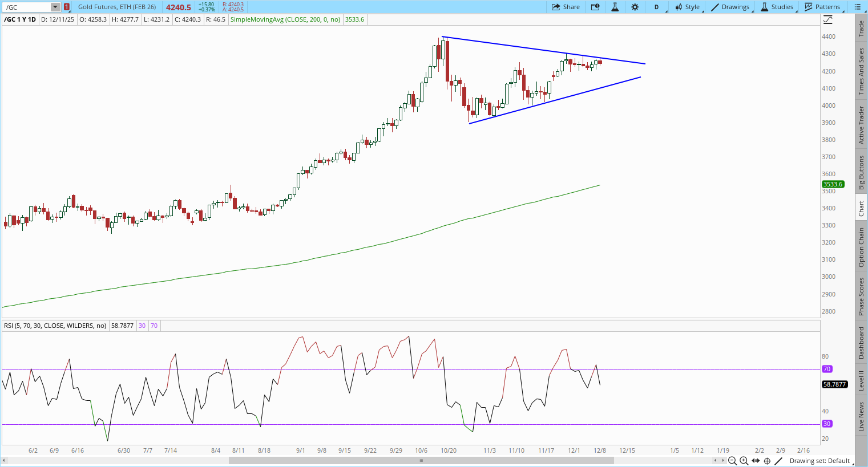This screenshot has width=868, height=467.
Task: Select the trendline drawing tool icon
Action: pos(778,461)
